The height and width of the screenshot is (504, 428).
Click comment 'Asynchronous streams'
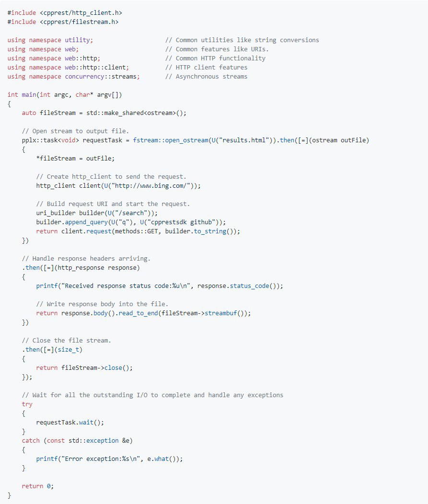point(207,77)
